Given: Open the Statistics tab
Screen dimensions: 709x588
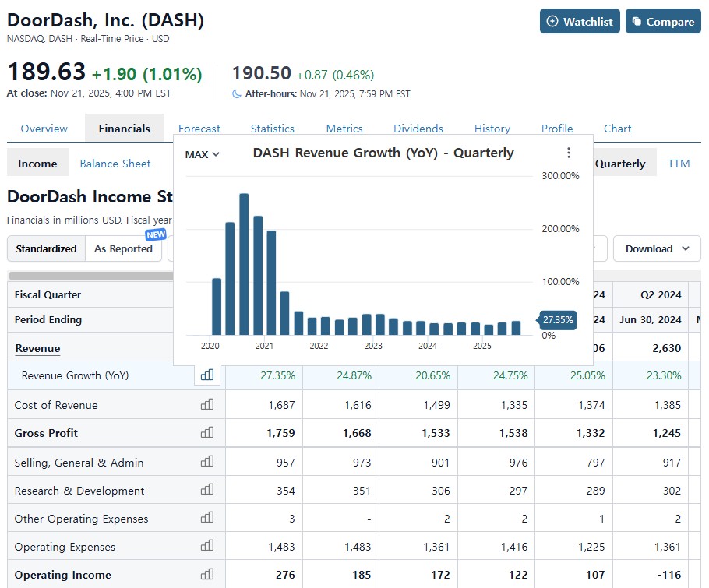Looking at the screenshot, I should click(x=273, y=129).
